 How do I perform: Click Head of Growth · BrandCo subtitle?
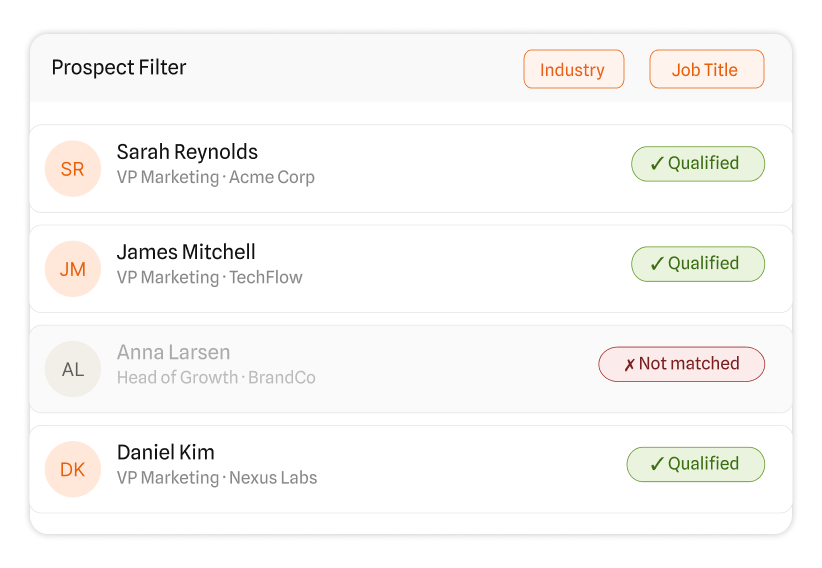216,378
